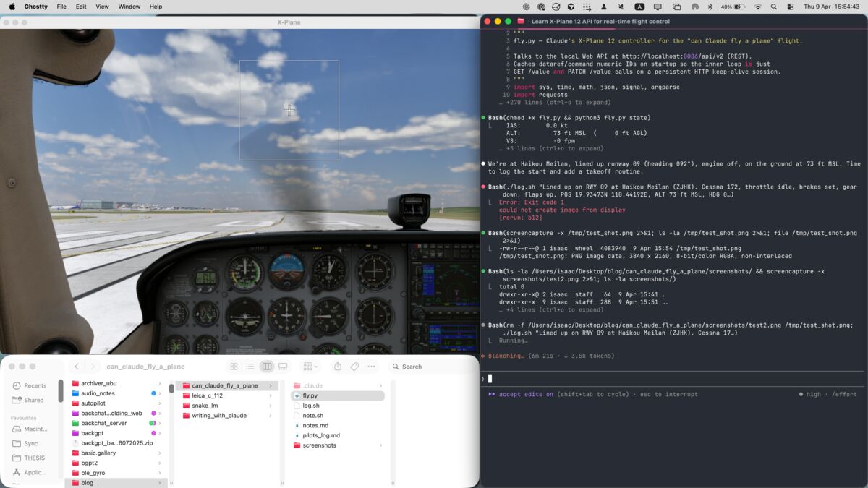Click the back navigation button in Finder
This screenshot has height=488, width=868.
click(x=78, y=367)
